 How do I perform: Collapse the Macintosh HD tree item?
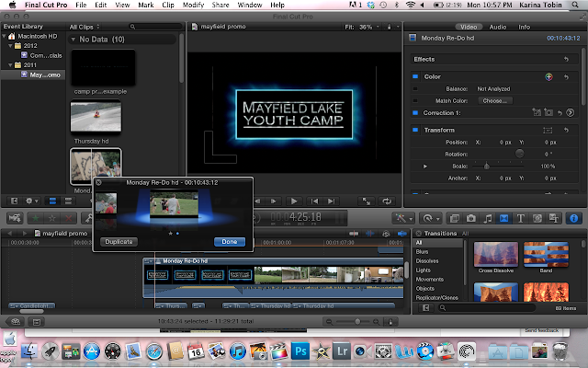(x=4, y=37)
